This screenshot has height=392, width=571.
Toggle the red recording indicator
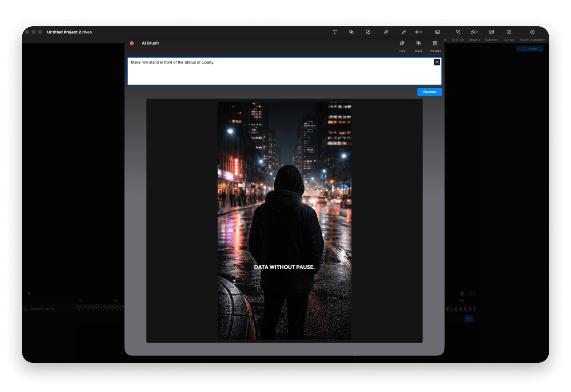click(132, 43)
